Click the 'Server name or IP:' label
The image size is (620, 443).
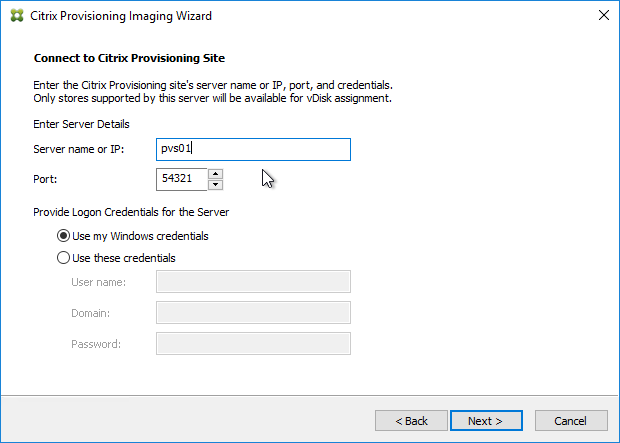coord(79,149)
